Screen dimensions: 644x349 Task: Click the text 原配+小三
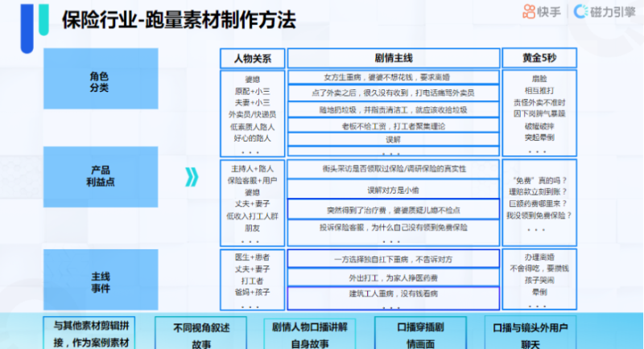252,91
